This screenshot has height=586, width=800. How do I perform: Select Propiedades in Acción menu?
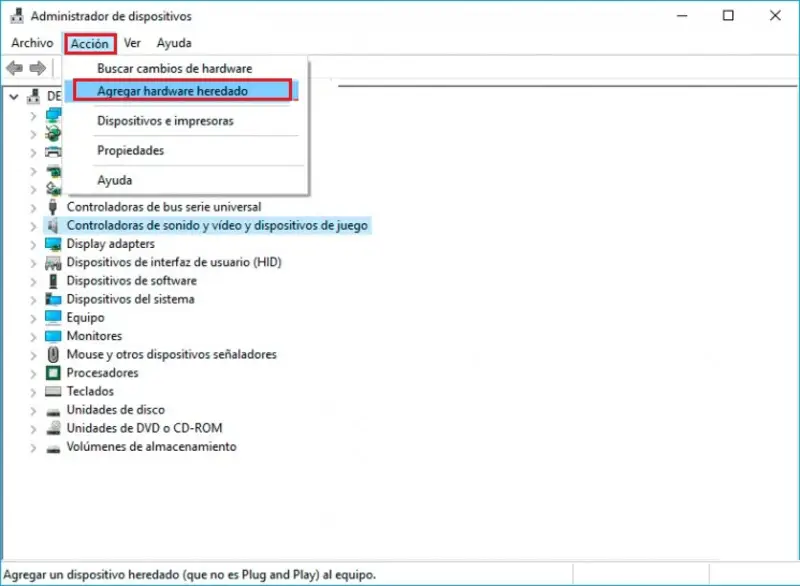pos(131,150)
